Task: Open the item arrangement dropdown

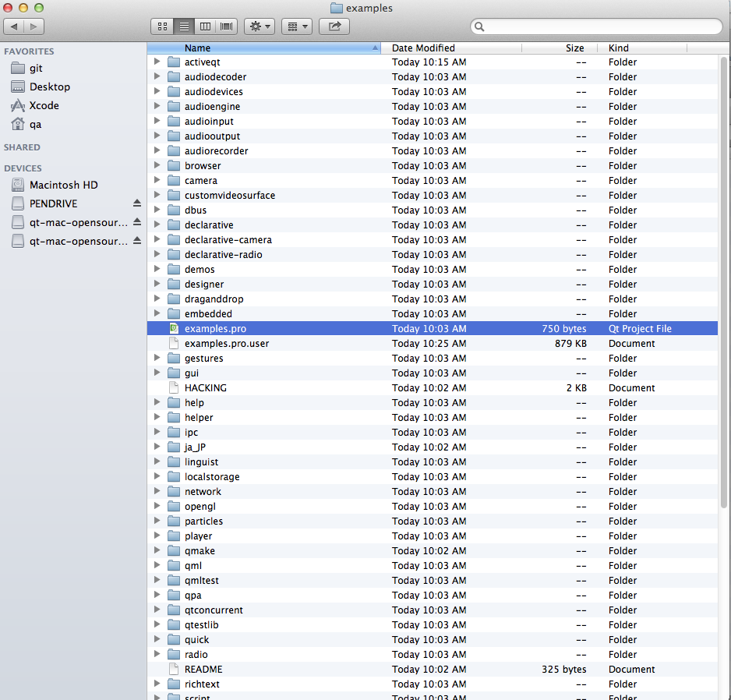Action: (296, 27)
